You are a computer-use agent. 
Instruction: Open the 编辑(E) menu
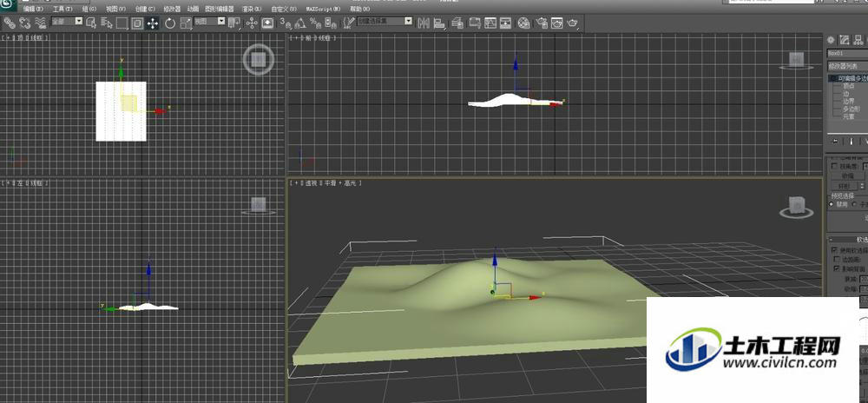(33, 9)
